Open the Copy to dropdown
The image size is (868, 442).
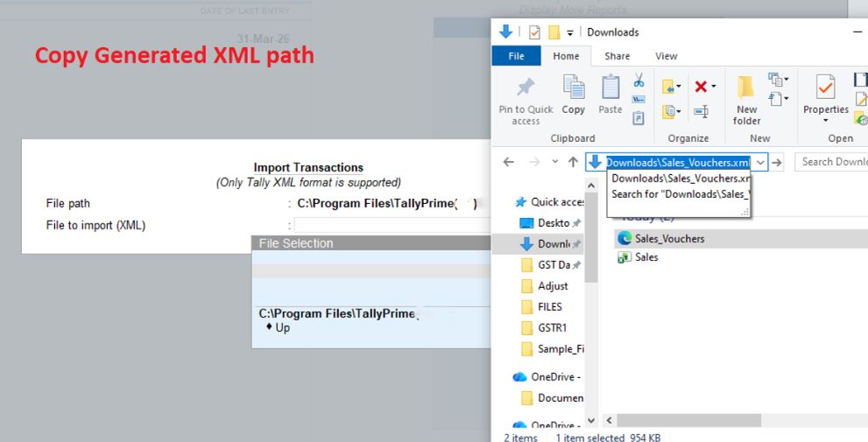coord(672,112)
